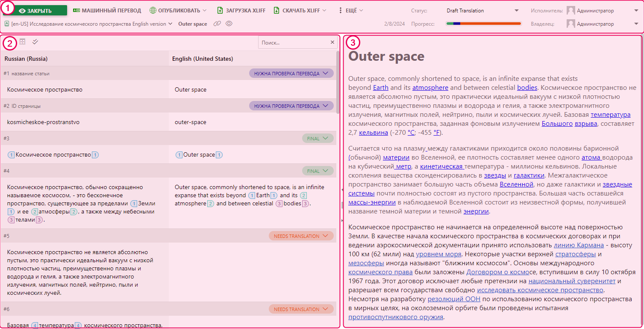
Task: Click the double checkmark confirm-all icon
Action: tap(35, 42)
